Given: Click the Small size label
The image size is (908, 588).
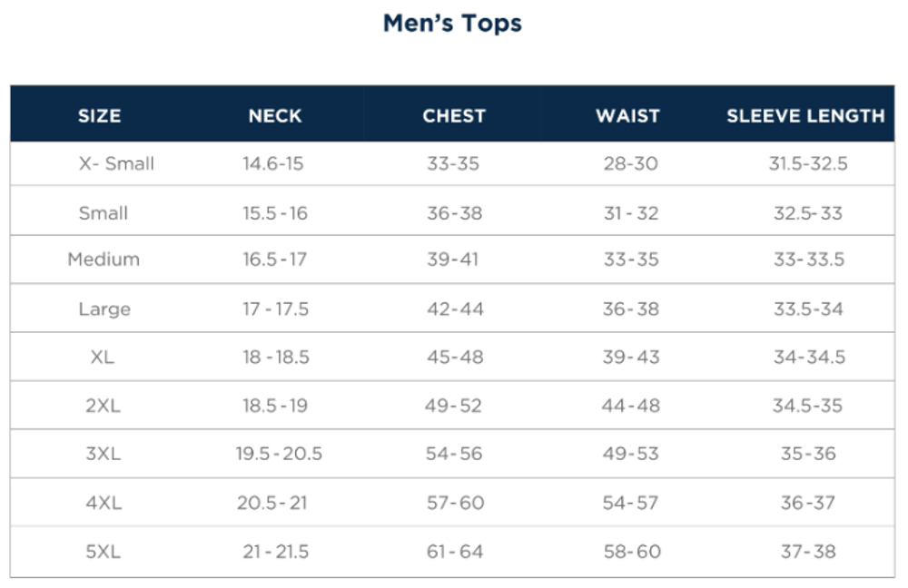Looking at the screenshot, I should click(x=104, y=213).
